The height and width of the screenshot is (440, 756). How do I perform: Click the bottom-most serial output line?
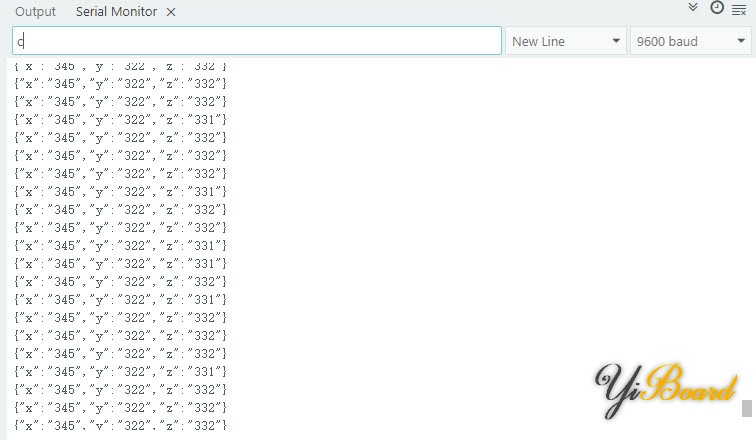(121, 426)
